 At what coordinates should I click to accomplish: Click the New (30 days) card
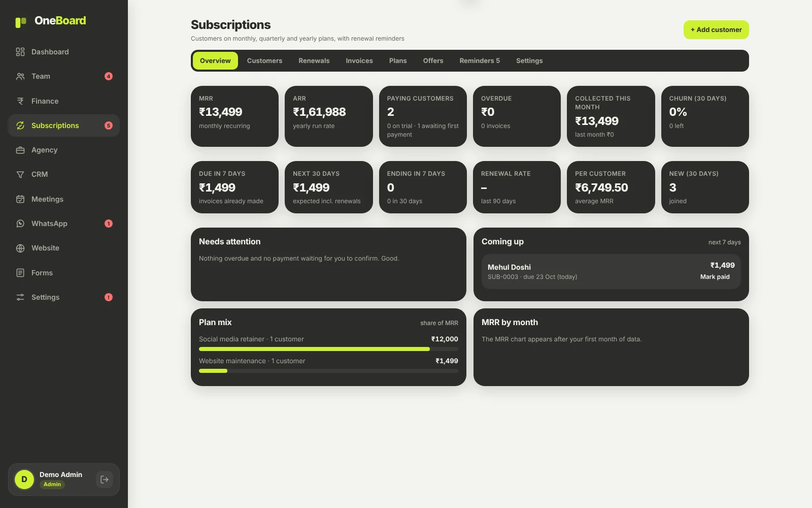(x=705, y=187)
